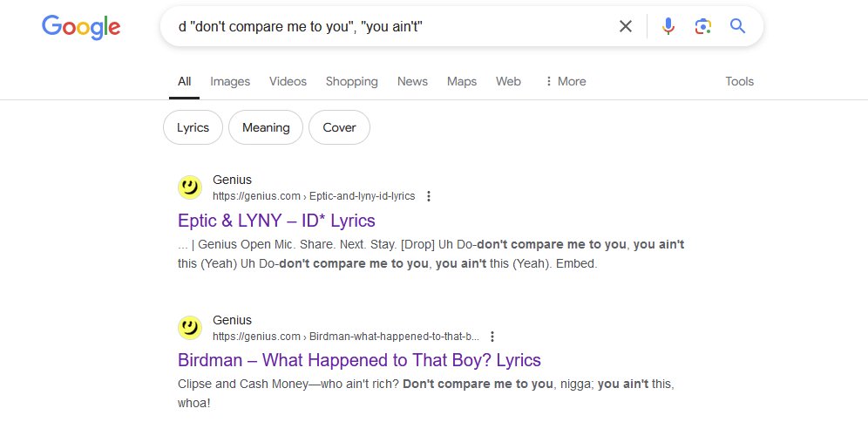
Task: Open the News tab
Action: [x=412, y=81]
